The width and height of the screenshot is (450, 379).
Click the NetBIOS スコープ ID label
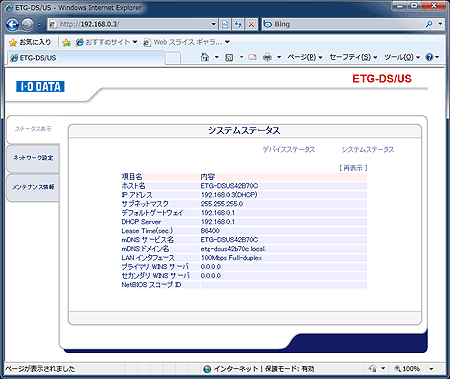tap(151, 285)
